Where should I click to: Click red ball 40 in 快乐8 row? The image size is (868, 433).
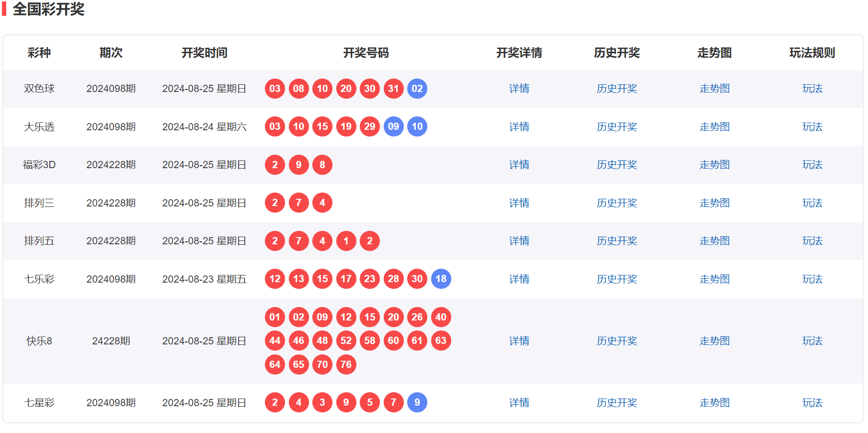pos(441,317)
